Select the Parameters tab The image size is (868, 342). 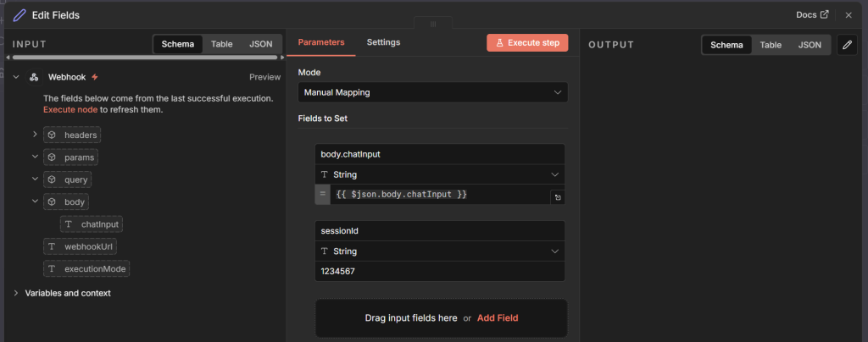[x=321, y=42]
